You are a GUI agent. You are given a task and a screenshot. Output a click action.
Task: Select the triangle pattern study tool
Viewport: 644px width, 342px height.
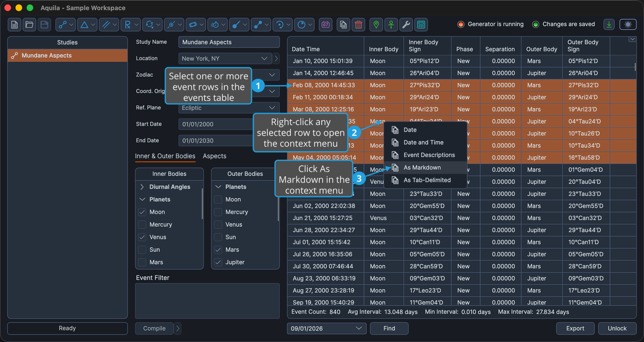pos(84,25)
